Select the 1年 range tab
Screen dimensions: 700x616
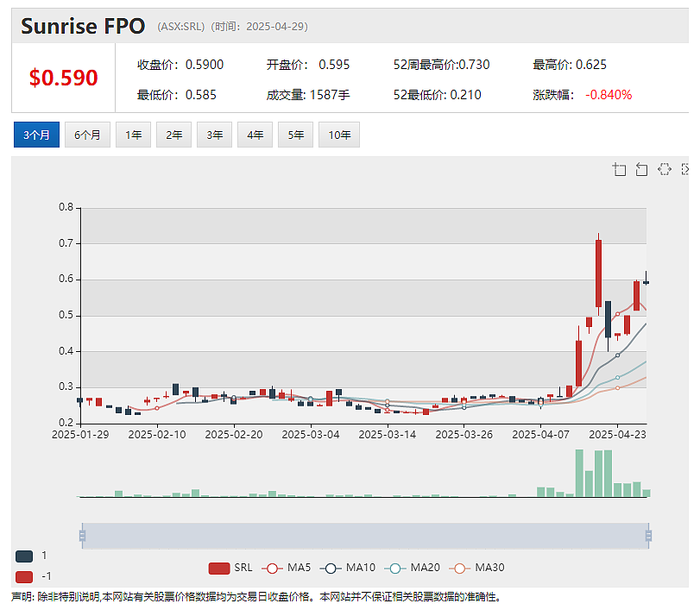click(x=134, y=135)
